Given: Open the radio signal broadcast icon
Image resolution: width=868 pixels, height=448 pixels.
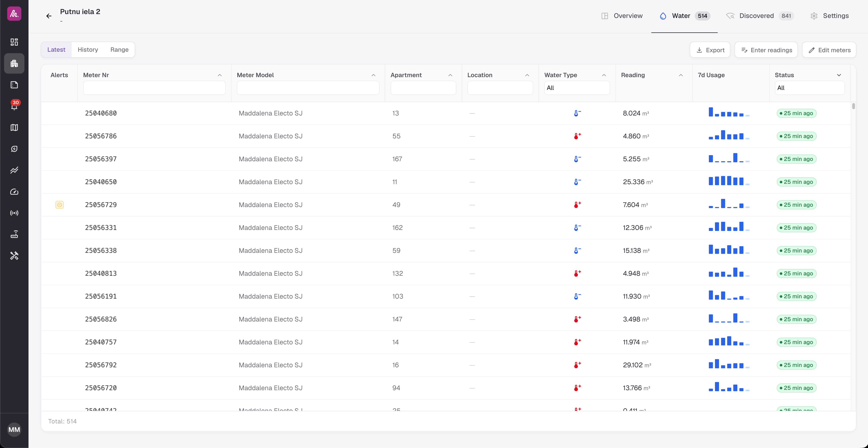Looking at the screenshot, I should tap(14, 213).
